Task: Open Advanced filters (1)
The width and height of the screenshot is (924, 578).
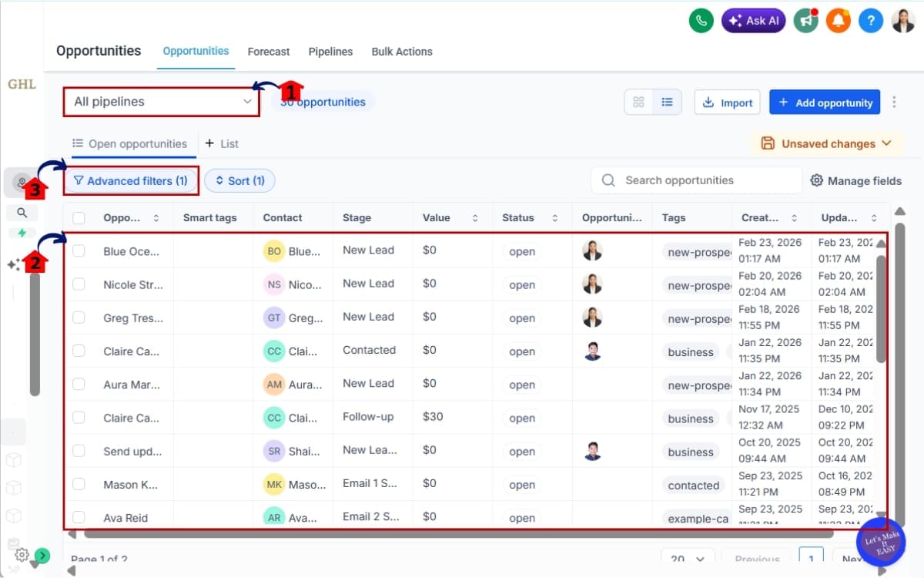Action: [x=130, y=180]
